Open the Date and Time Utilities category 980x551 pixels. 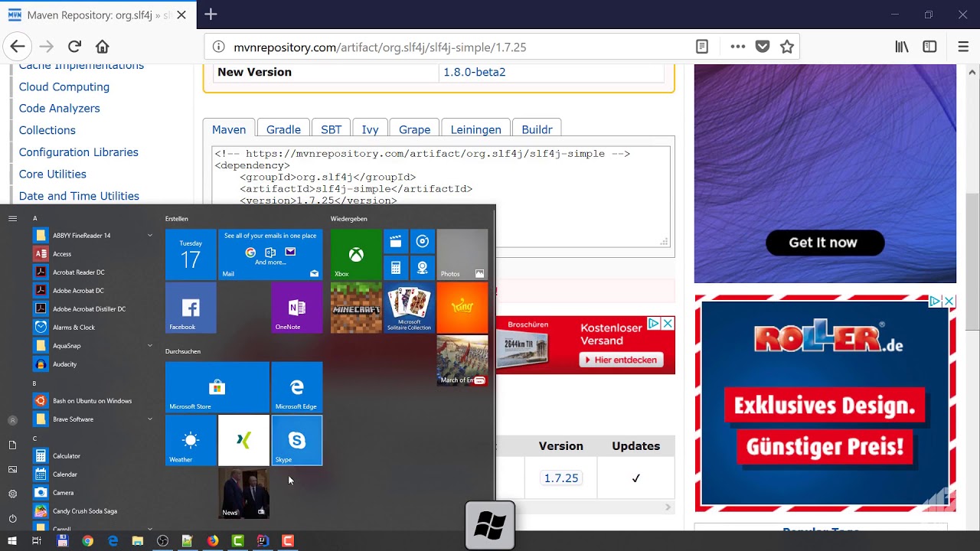point(79,196)
